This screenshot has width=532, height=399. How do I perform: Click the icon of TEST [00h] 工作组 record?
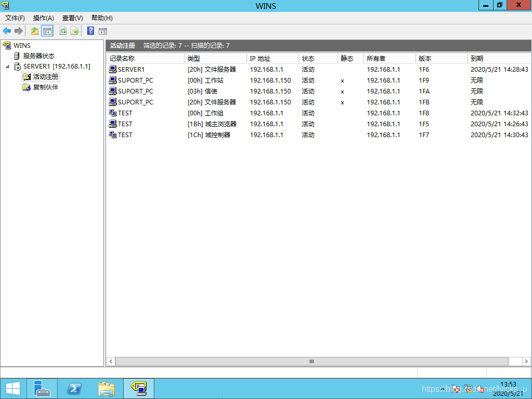point(113,113)
